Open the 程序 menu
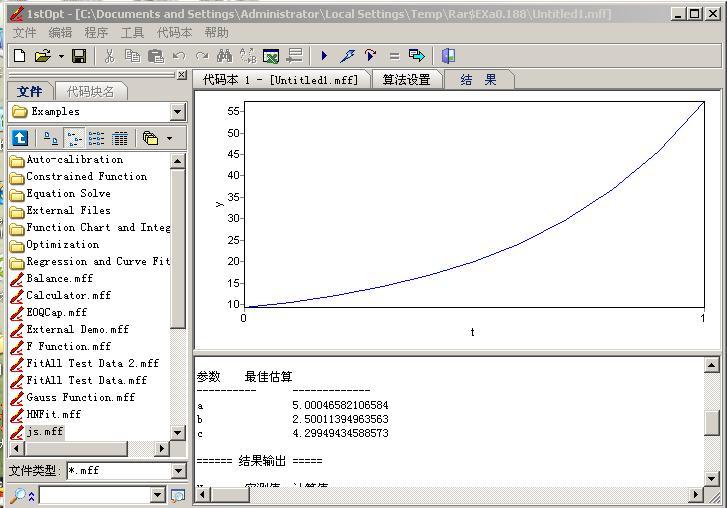 pyautogui.click(x=96, y=32)
